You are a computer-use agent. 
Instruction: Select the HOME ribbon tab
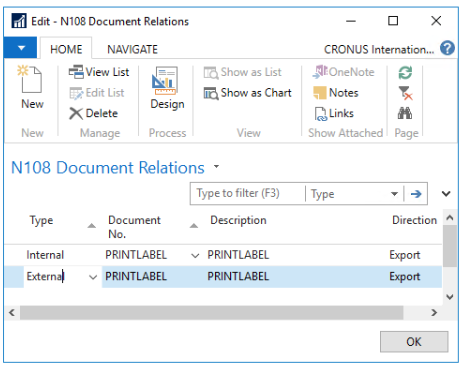(66, 49)
